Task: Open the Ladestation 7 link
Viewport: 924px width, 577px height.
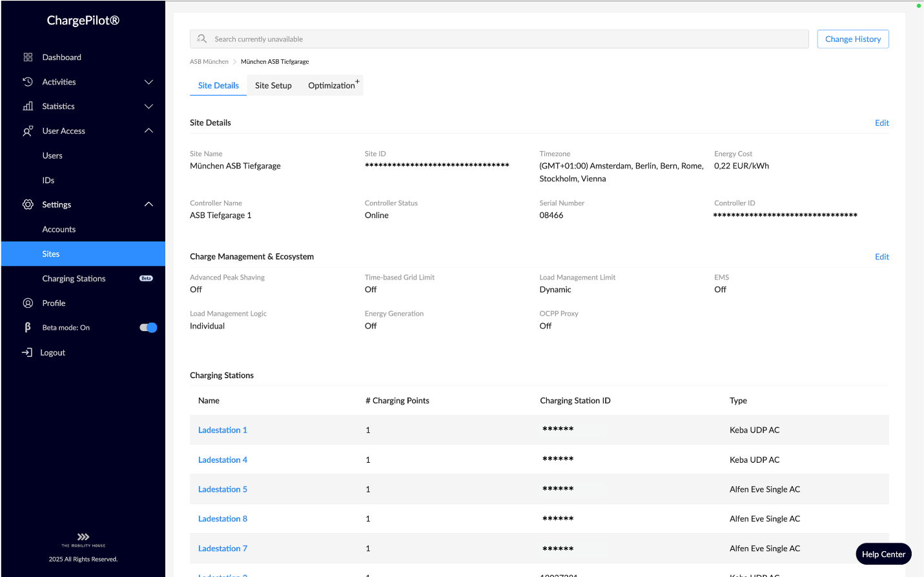Action: [x=223, y=549]
